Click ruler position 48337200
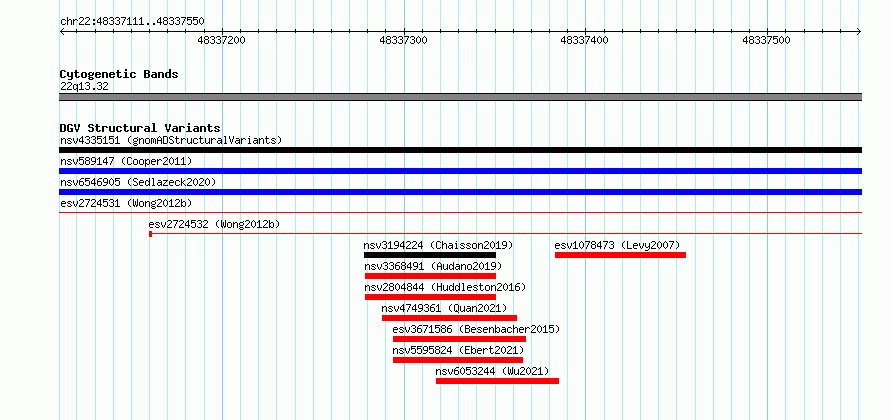Screen dimensions: 890x420 pos(221,40)
